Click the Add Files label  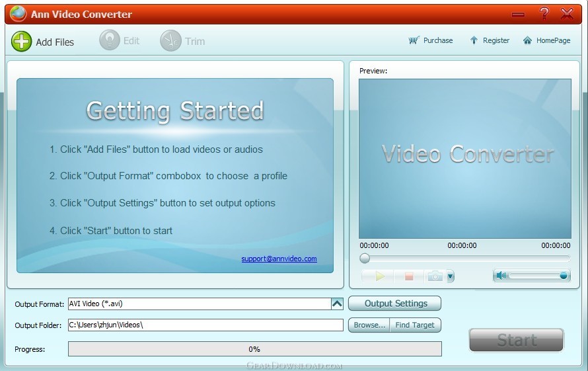pyautogui.click(x=55, y=42)
